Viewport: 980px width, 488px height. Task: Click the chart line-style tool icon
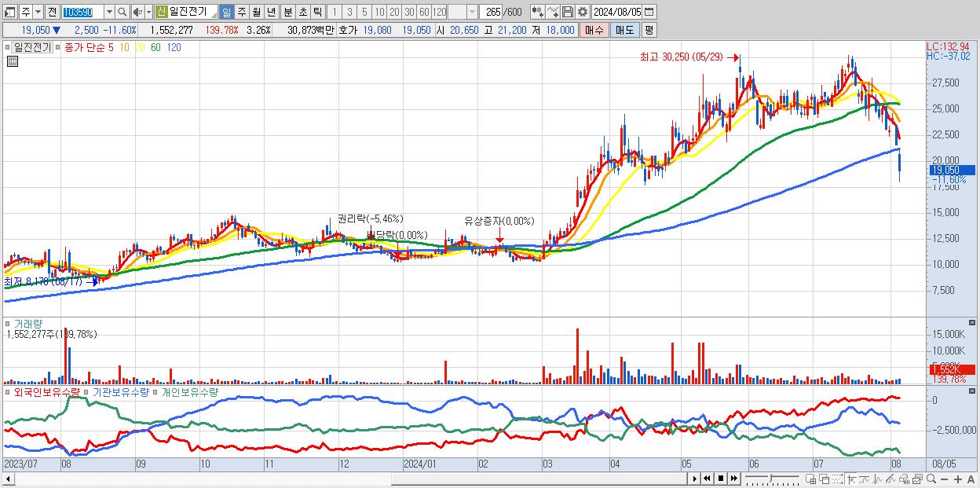(553, 12)
